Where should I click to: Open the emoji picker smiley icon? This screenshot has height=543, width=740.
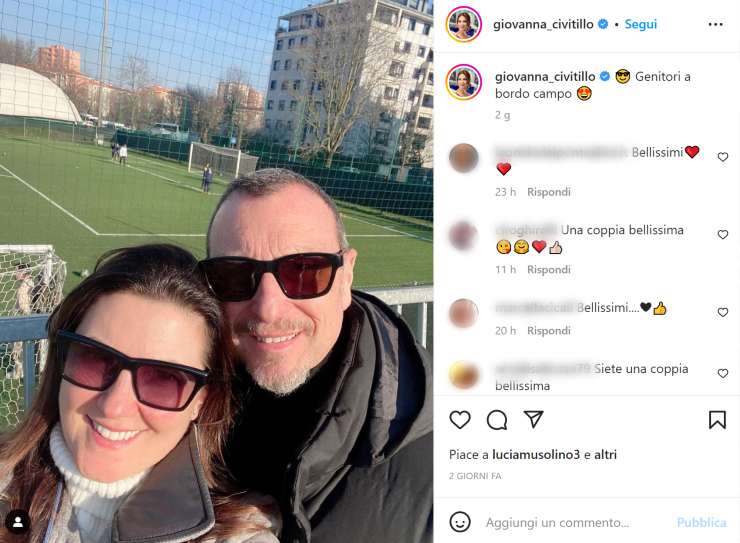[460, 522]
